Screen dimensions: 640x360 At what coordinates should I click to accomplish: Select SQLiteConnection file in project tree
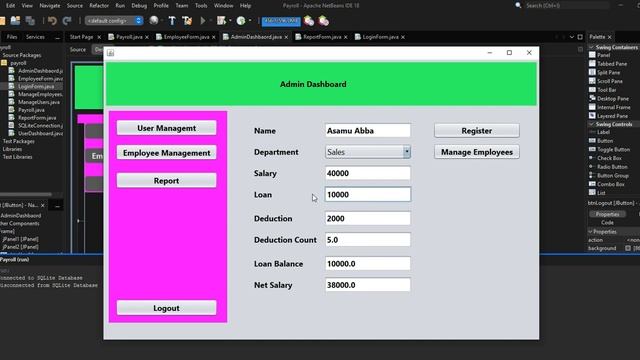[x=40, y=125]
